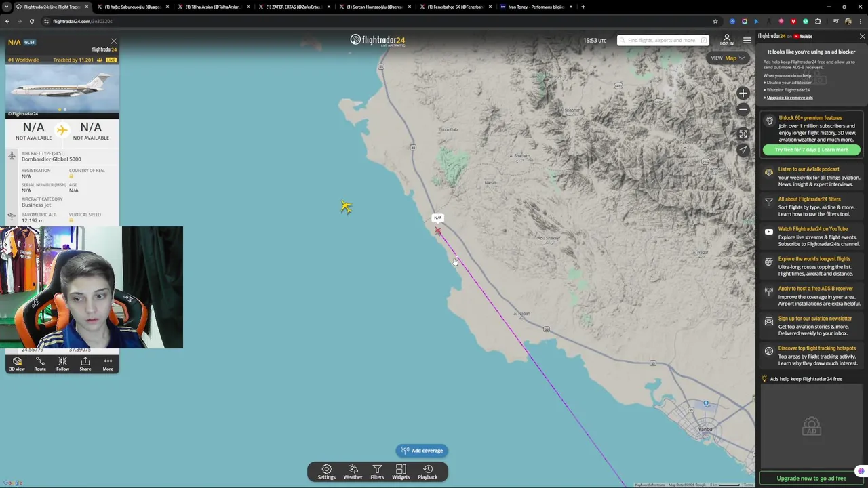The height and width of the screenshot is (488, 868).
Task: Show the flight Route
Action: (40, 364)
